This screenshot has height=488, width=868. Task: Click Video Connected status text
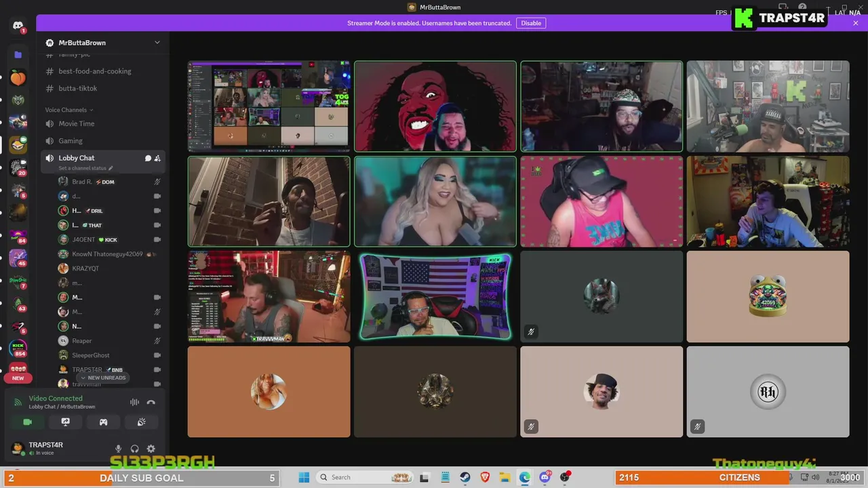(x=56, y=399)
